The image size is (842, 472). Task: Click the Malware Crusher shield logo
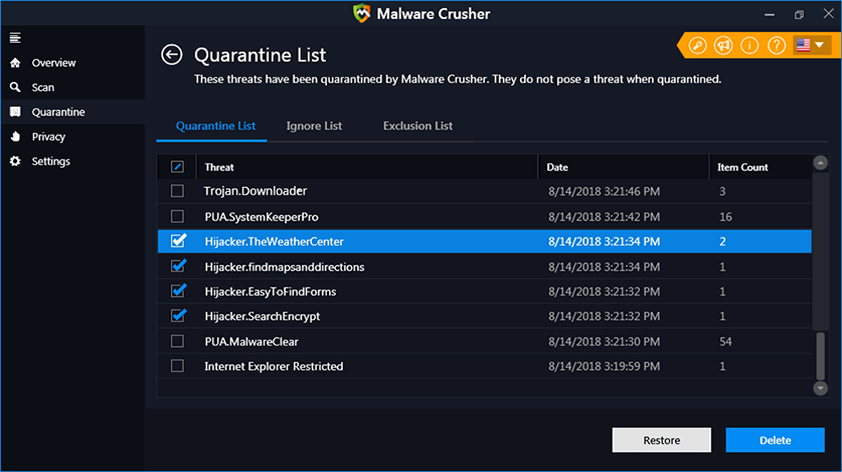click(361, 13)
